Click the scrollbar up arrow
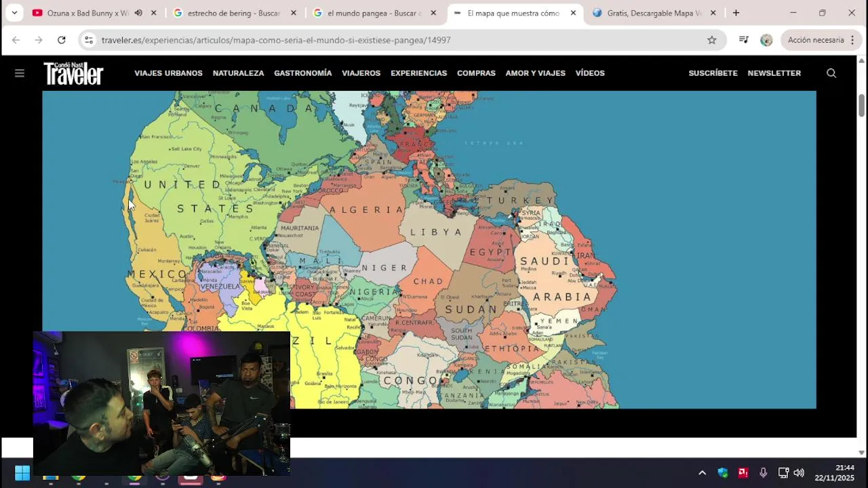 pos(862,62)
